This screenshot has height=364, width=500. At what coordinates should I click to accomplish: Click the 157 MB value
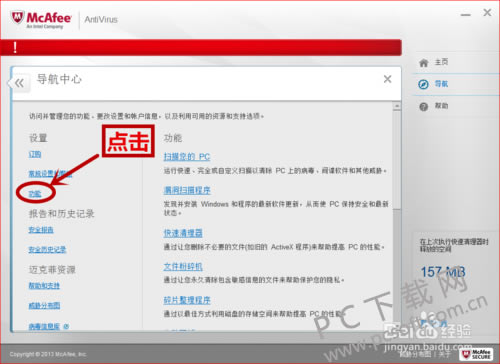coord(443,272)
